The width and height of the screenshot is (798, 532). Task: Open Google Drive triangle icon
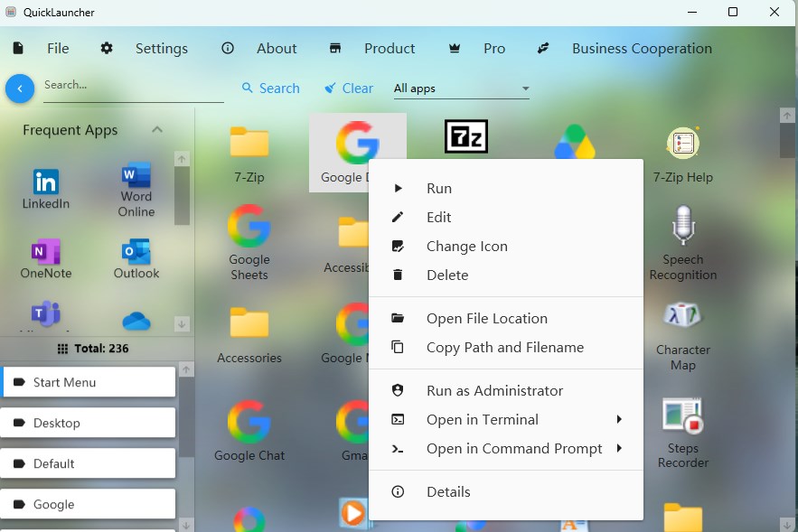point(575,142)
